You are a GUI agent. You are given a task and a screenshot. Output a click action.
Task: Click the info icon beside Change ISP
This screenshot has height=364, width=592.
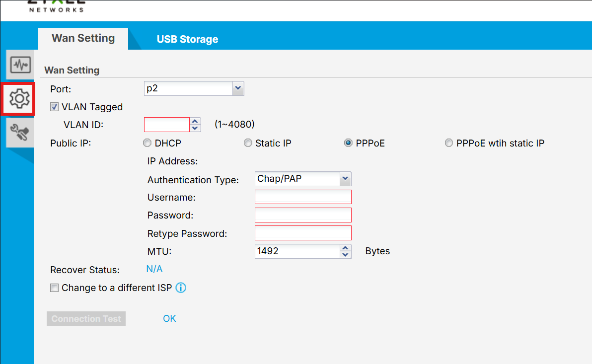(181, 288)
